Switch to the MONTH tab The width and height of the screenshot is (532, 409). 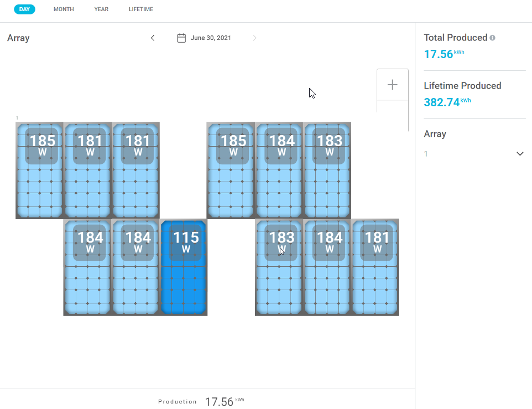[64, 9]
